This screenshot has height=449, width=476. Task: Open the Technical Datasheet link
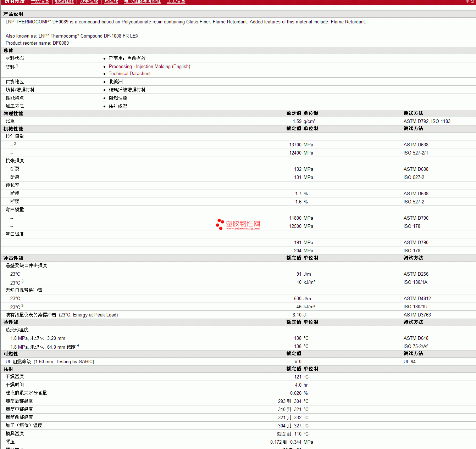(x=129, y=73)
